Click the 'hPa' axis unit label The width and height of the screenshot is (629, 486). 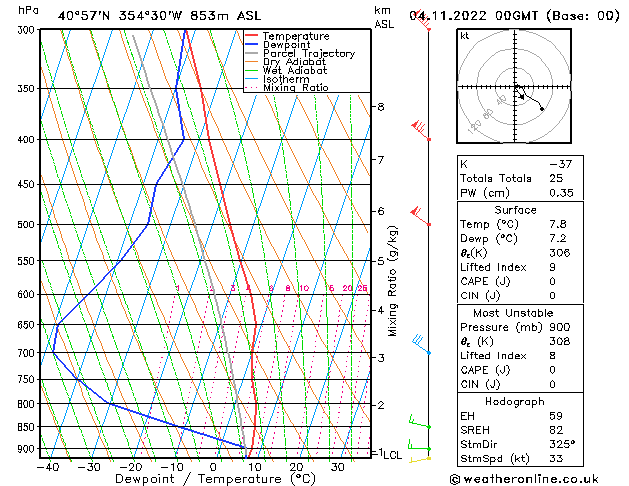click(28, 10)
